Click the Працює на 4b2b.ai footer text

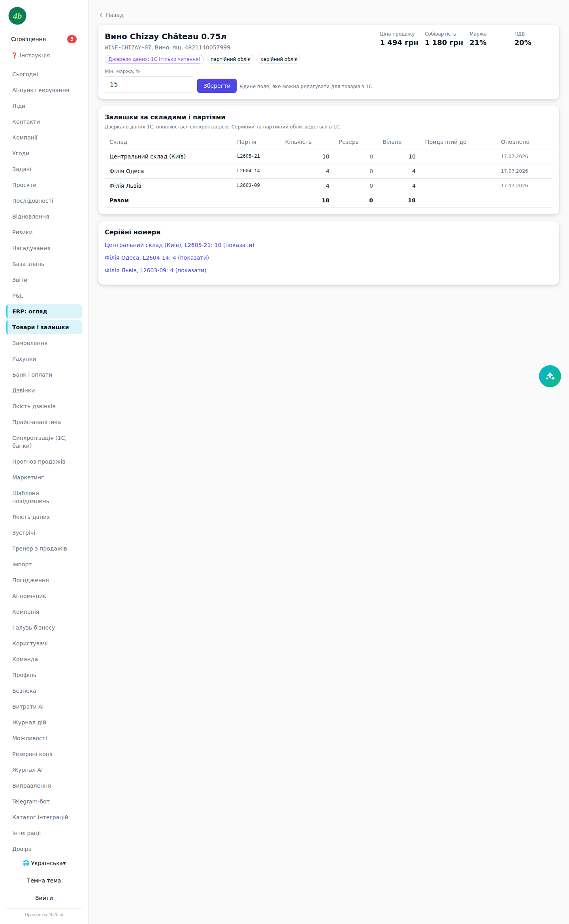pos(44,915)
